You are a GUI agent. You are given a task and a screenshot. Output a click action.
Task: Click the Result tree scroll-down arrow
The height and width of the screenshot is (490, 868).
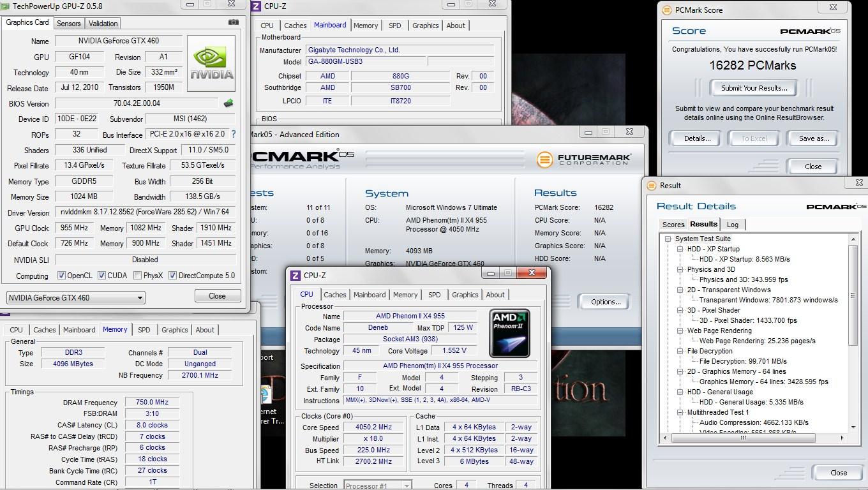(853, 427)
